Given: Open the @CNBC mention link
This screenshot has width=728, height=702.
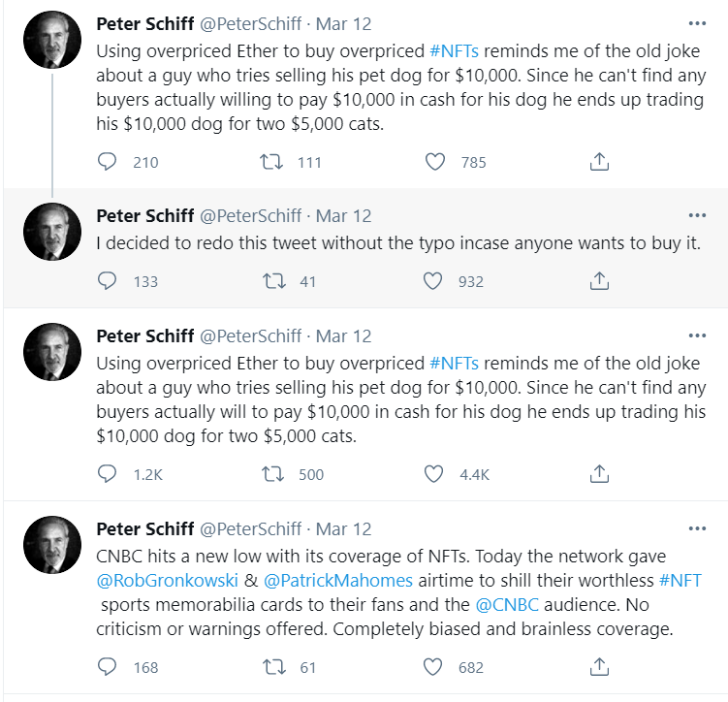Looking at the screenshot, I should click(507, 604).
